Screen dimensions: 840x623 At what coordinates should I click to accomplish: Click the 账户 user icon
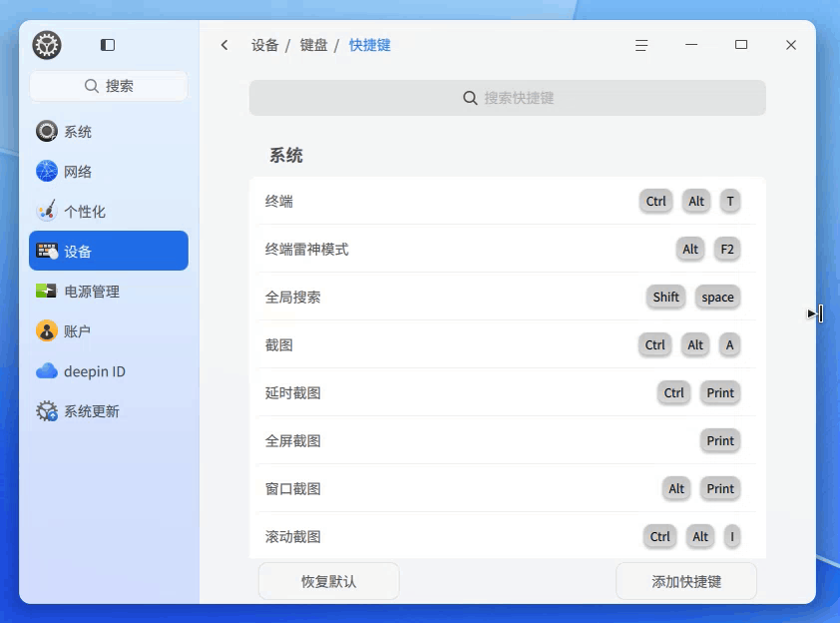coord(47,330)
